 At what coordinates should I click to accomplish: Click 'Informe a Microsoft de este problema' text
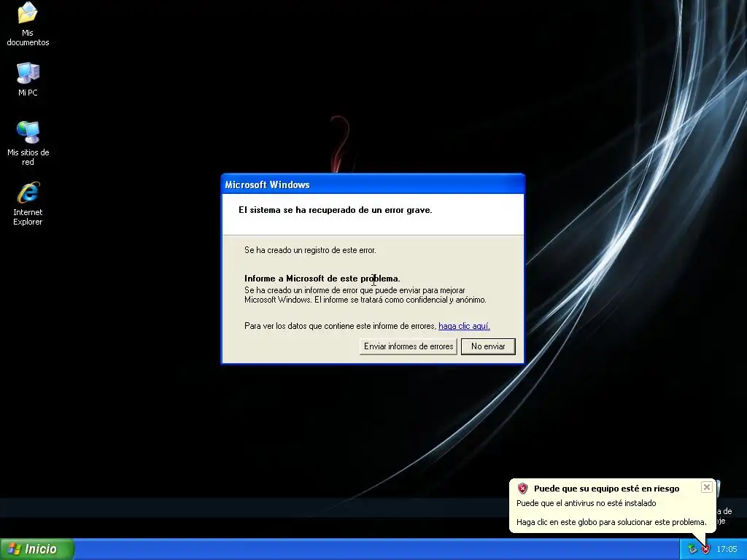coord(322,279)
